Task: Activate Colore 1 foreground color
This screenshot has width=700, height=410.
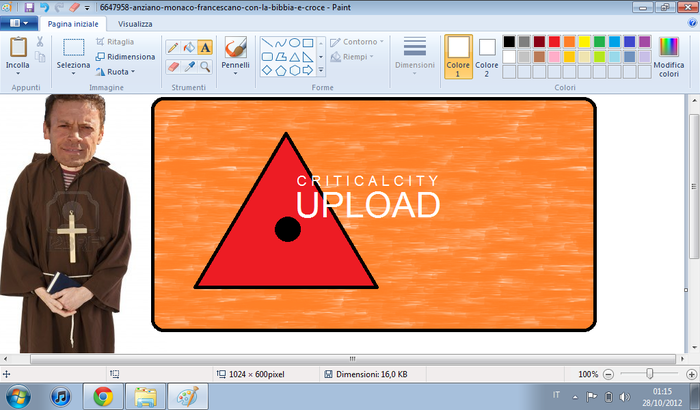Action: click(458, 57)
